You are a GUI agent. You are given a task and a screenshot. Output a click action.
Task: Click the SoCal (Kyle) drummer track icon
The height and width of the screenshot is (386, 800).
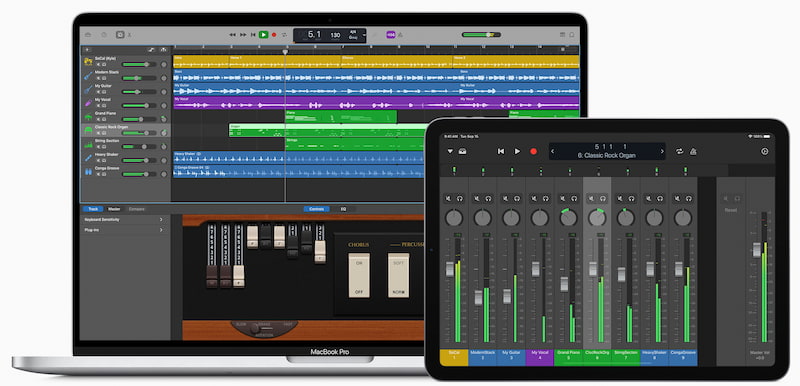[88, 62]
